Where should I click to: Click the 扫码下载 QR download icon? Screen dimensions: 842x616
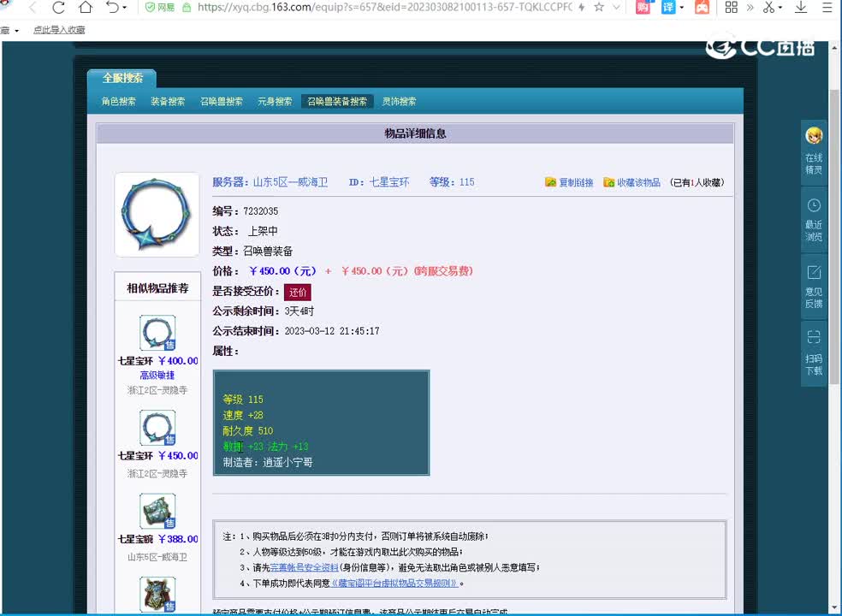[813, 352]
